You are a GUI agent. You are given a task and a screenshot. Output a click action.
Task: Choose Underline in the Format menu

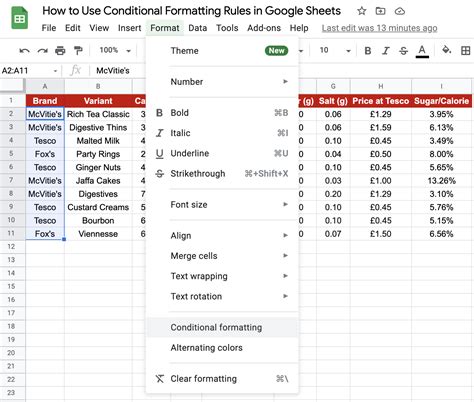coord(222,153)
